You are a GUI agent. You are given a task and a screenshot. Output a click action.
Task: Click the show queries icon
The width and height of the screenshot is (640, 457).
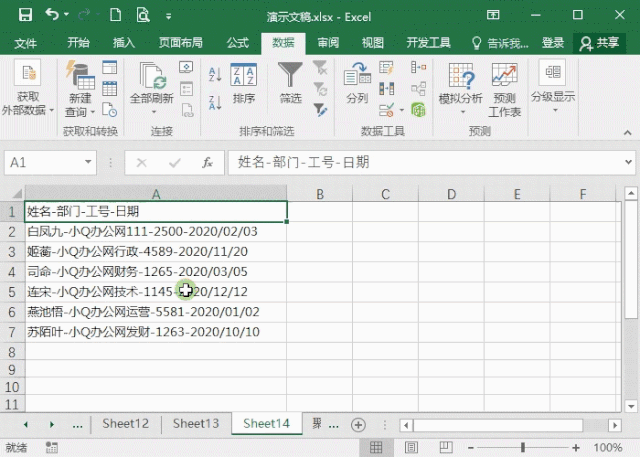109,67
